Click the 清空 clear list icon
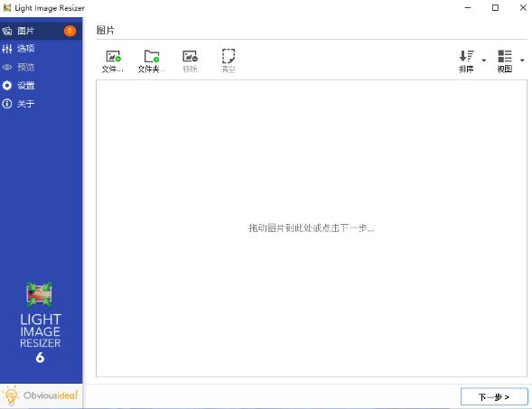The height and width of the screenshot is (409, 532). tap(229, 56)
